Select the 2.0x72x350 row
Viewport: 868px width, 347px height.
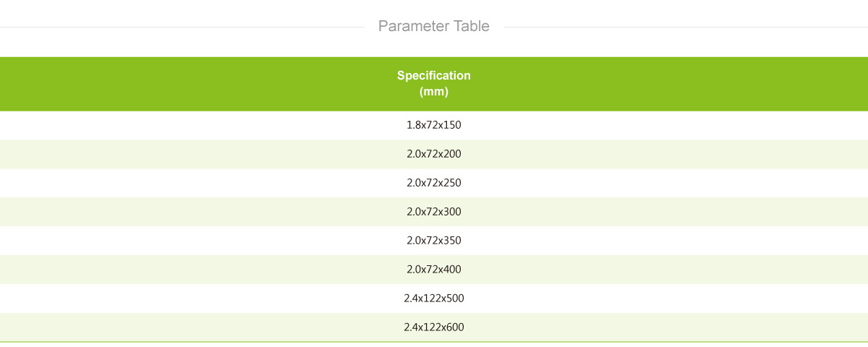pos(434,241)
